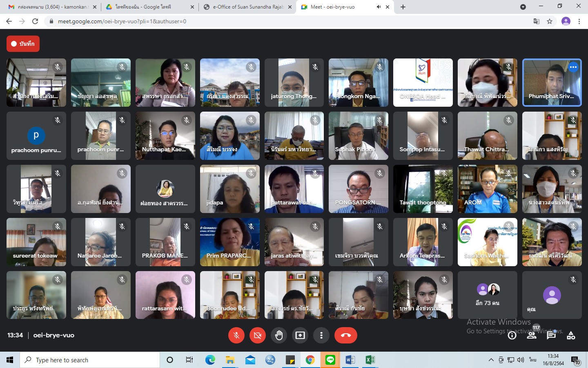Click the present screen icon
588x368 pixels.
tap(300, 335)
